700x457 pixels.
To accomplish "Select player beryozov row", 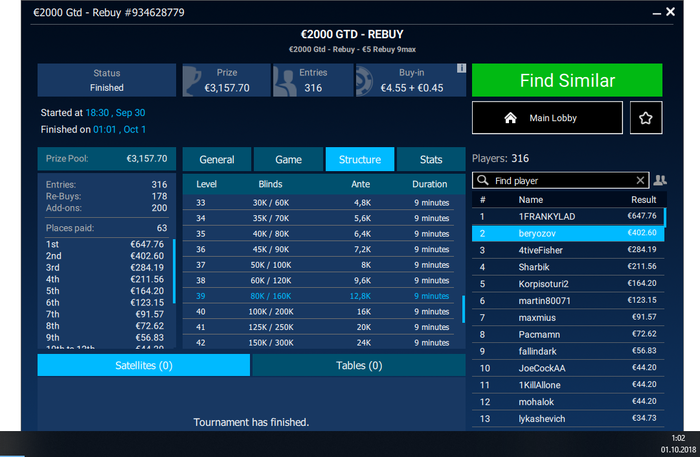I will click(568, 233).
